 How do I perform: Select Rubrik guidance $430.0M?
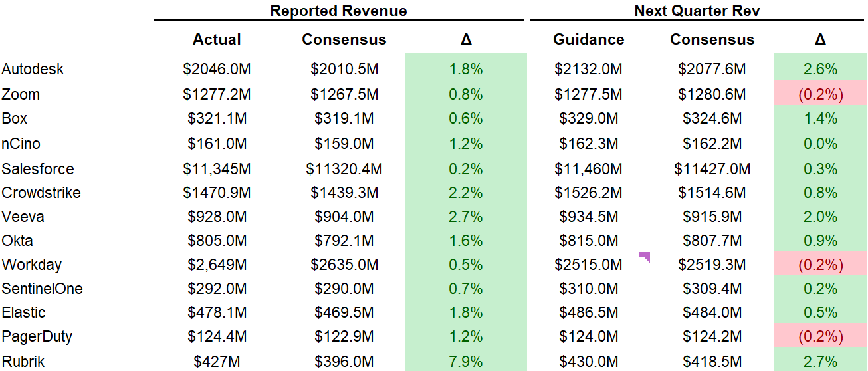click(589, 362)
